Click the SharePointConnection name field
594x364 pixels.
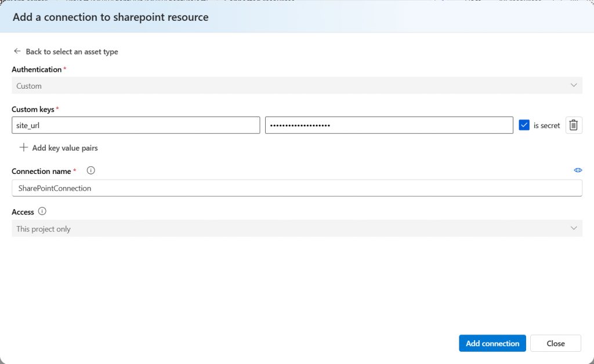[296, 188]
